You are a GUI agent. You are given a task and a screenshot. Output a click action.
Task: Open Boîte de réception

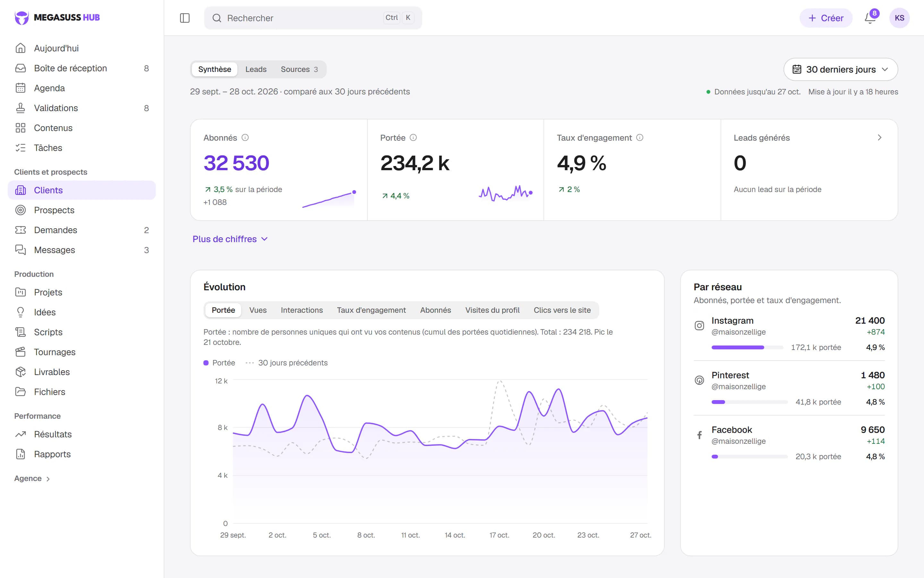(x=82, y=68)
